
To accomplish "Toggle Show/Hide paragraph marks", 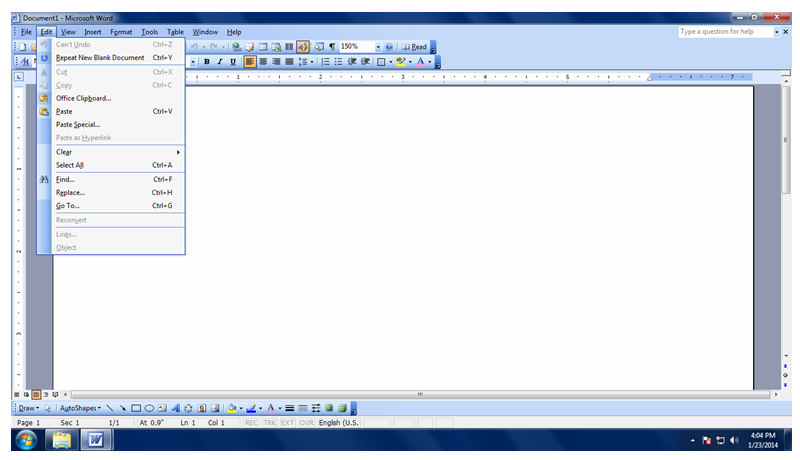I will tap(332, 47).
